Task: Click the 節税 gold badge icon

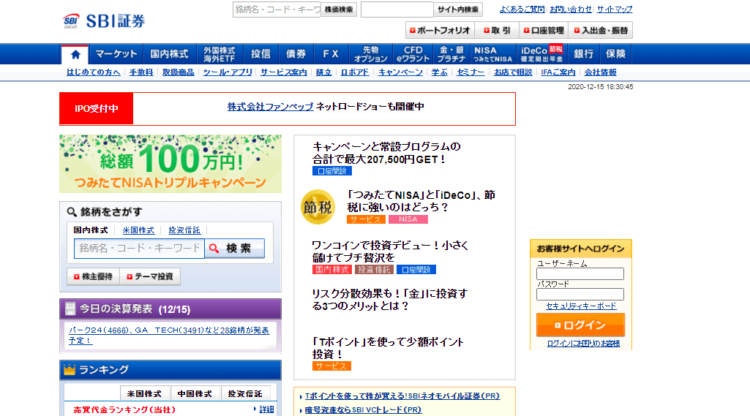Action: pyautogui.click(x=318, y=208)
